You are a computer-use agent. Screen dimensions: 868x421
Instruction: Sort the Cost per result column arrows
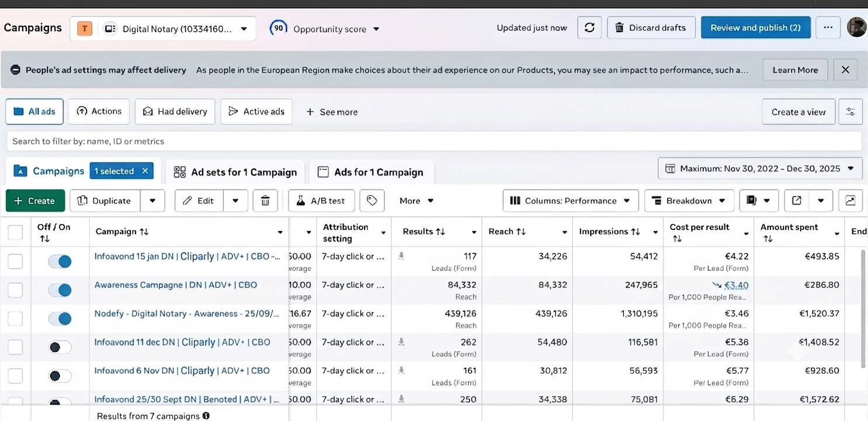point(676,239)
